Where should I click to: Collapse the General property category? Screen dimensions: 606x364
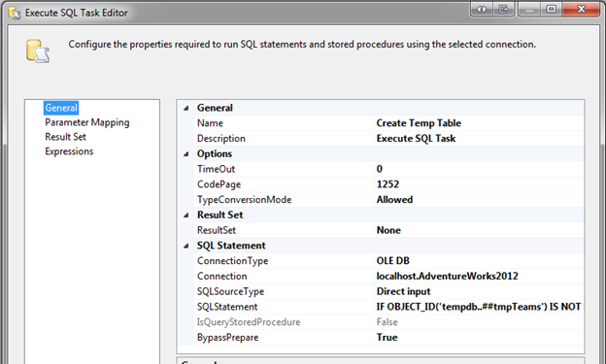click(x=185, y=108)
